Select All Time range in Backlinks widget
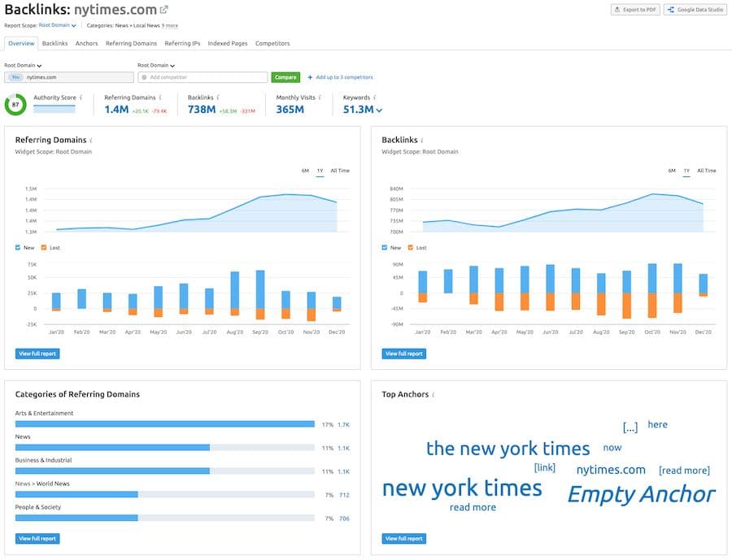 click(x=706, y=171)
